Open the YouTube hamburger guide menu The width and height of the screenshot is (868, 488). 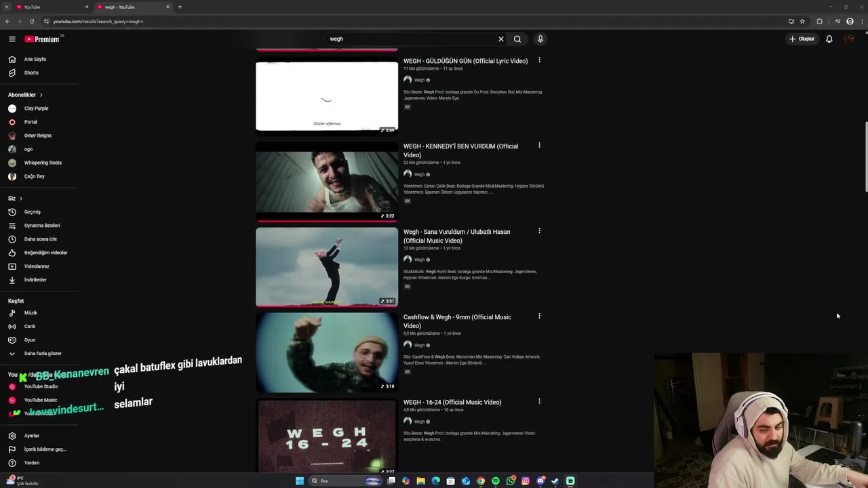point(12,39)
